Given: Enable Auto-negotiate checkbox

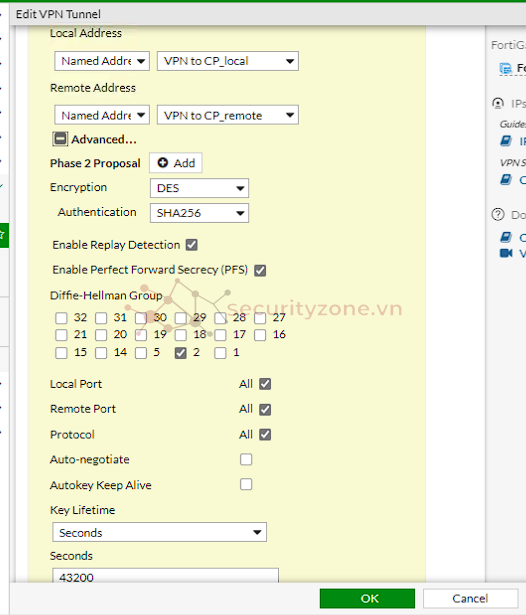Looking at the screenshot, I should click(x=246, y=459).
